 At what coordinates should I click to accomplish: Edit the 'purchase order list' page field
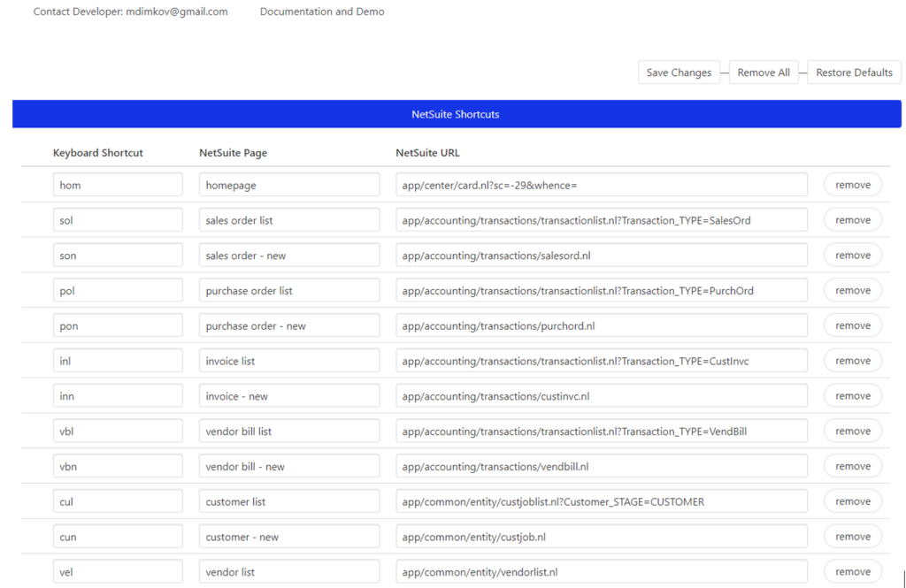pyautogui.click(x=289, y=291)
